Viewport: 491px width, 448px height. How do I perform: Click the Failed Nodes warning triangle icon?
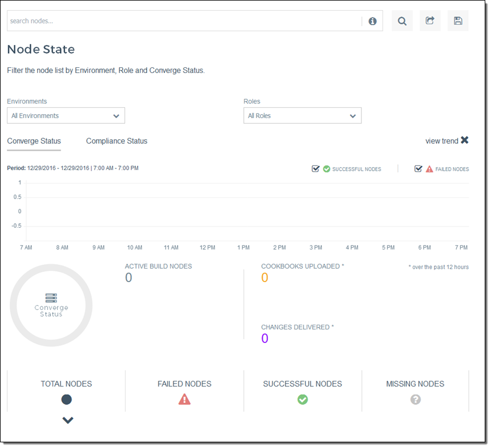coord(184,399)
